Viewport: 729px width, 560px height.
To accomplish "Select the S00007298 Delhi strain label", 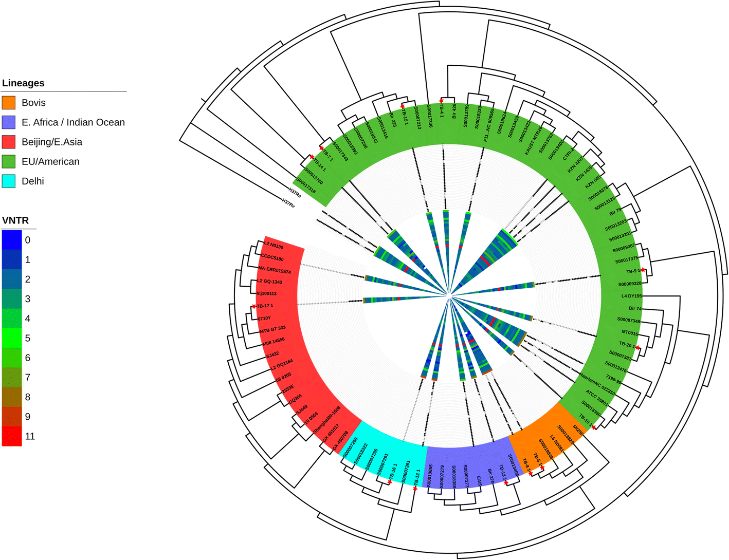I will (x=350, y=449).
